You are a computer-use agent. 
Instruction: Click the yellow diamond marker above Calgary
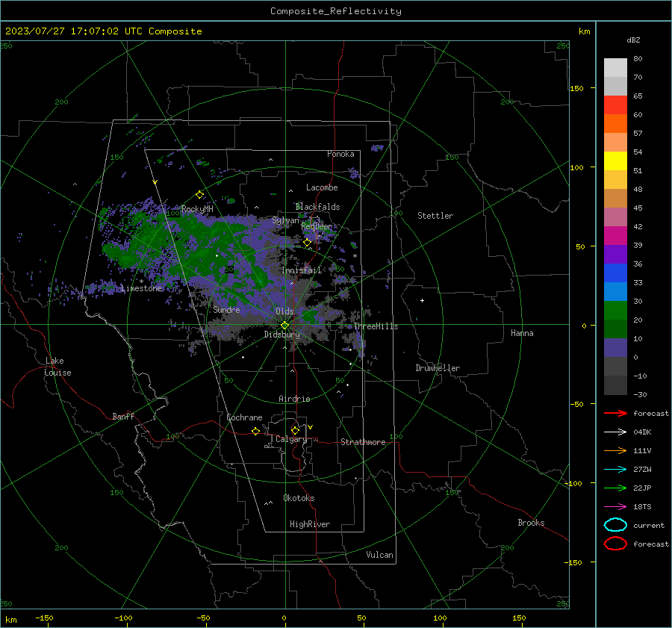tap(295, 430)
